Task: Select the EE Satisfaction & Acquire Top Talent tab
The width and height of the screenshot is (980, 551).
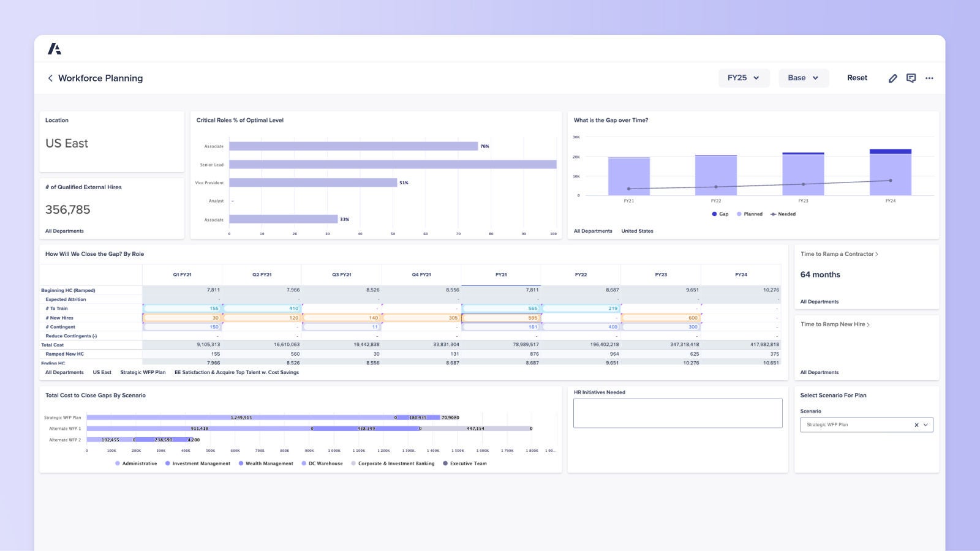Action: [x=236, y=372]
